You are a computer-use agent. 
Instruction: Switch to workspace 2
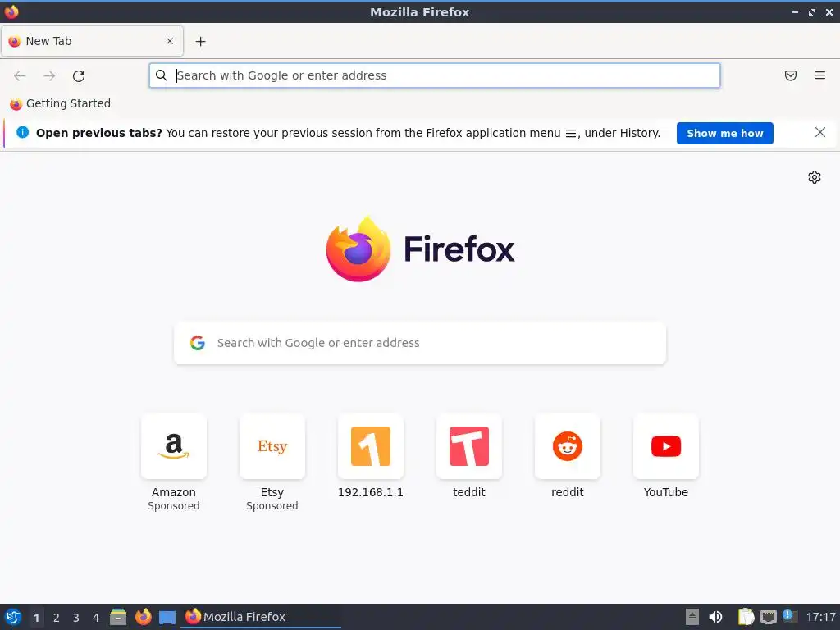(x=57, y=618)
